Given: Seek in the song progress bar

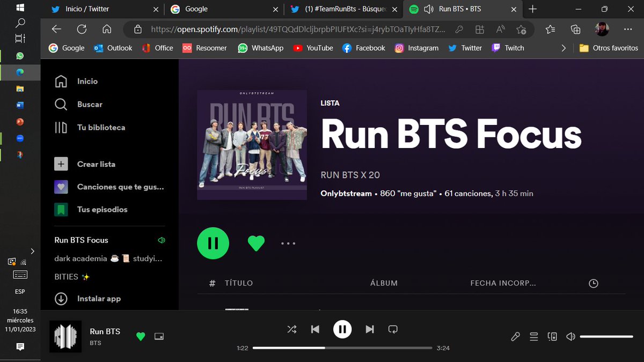Looking at the screenshot, I should [x=342, y=348].
